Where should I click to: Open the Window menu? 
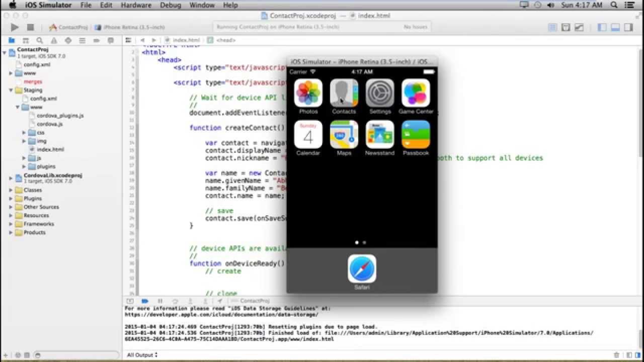click(202, 5)
